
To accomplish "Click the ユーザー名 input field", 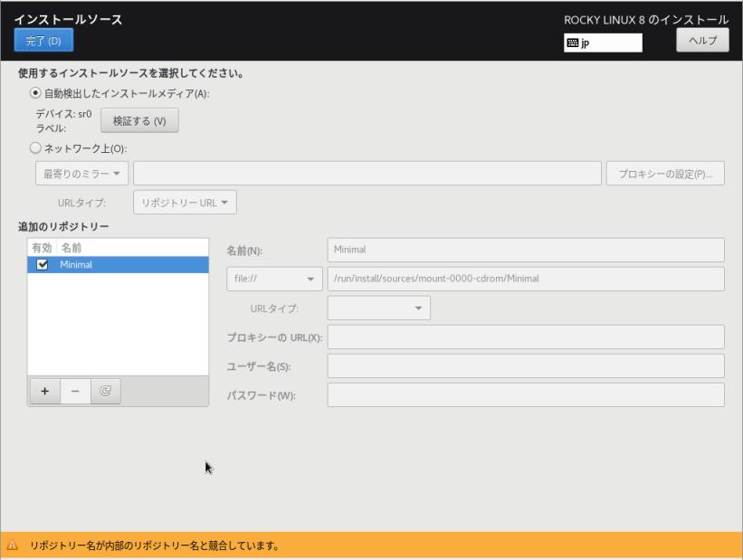I will pos(526,365).
